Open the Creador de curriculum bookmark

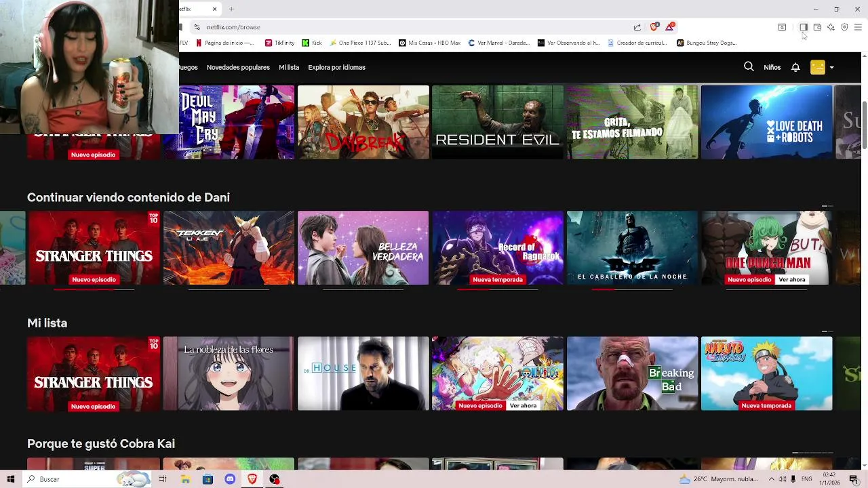click(x=637, y=43)
